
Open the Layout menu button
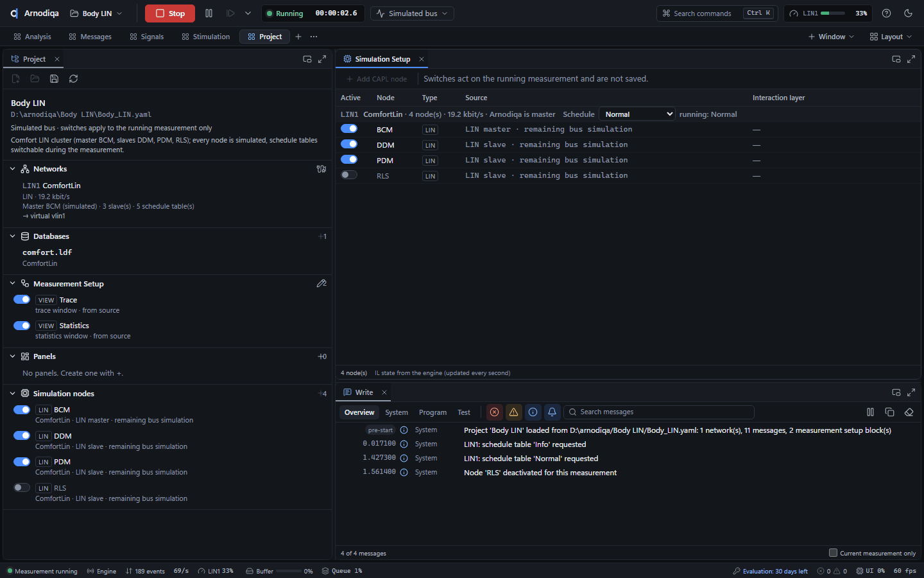pos(891,37)
